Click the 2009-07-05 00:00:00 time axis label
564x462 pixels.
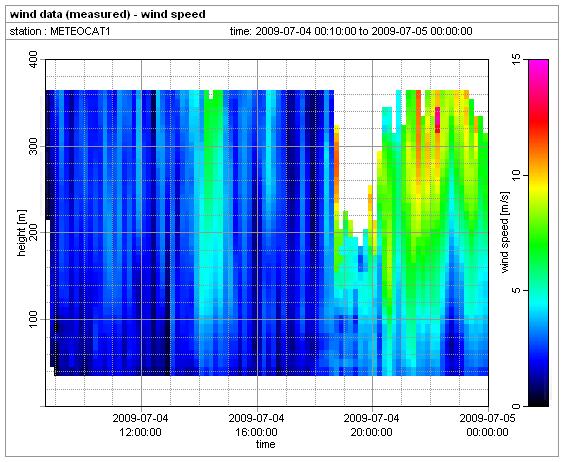coord(487,425)
